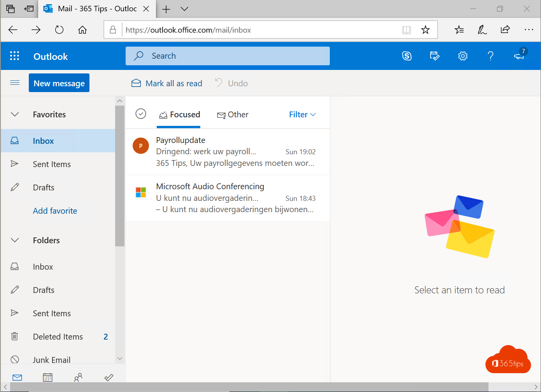The height and width of the screenshot is (392, 541).
Task: Open the Favorites hub list
Action: click(x=459, y=30)
